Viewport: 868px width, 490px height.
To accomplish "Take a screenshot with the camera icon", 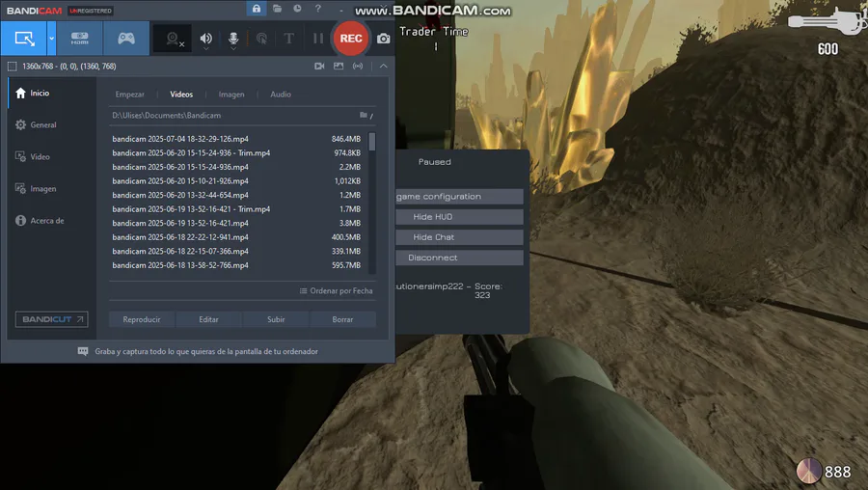I will point(383,39).
